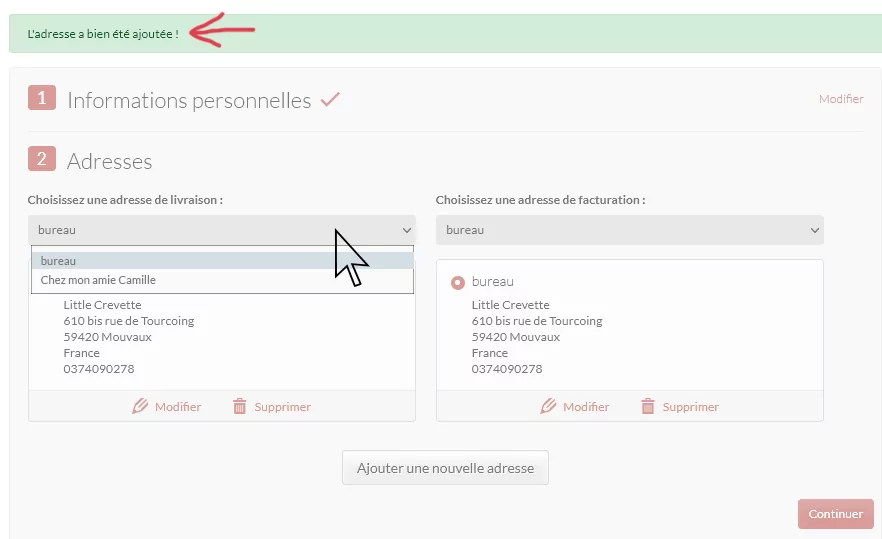Image resolution: width=882 pixels, height=539 pixels.
Task: Select the bureau radio button for billing
Action: 458,282
